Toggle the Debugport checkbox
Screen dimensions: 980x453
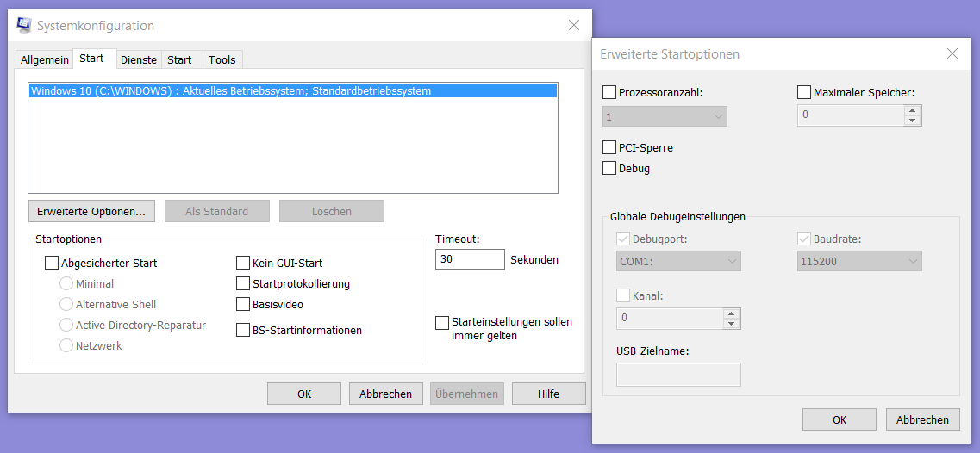coord(623,239)
